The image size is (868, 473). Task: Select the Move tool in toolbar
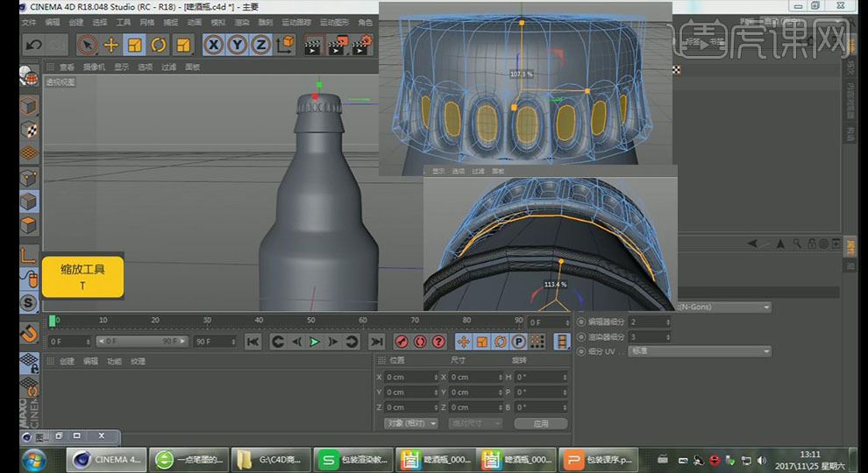110,45
